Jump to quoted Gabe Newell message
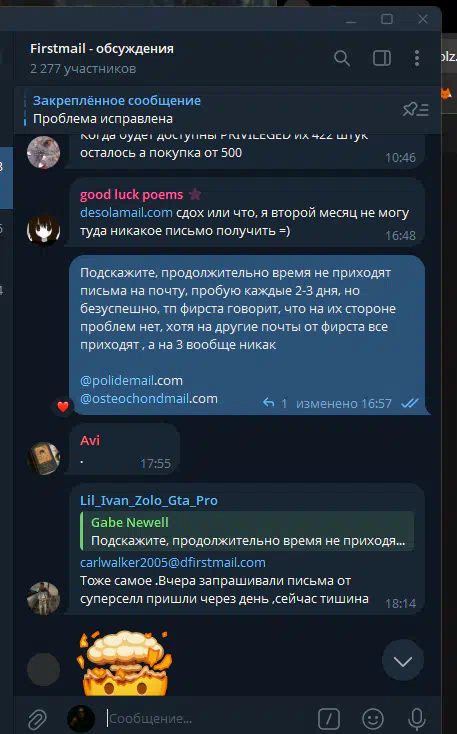 click(247, 531)
